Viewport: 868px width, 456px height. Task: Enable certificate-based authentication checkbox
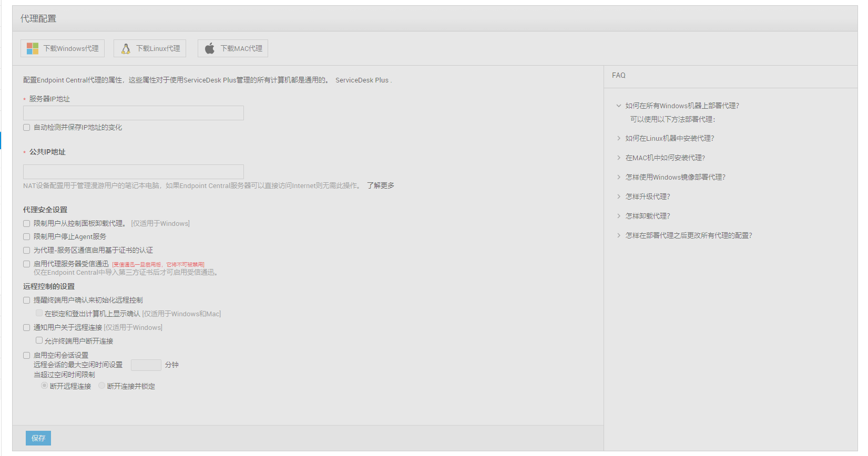click(27, 251)
